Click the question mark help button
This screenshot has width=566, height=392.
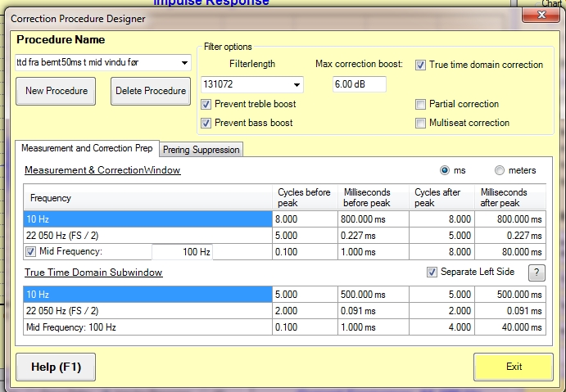pos(537,273)
